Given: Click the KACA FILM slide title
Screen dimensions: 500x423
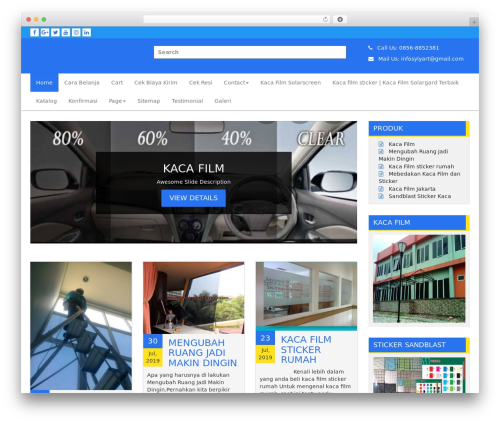Looking at the screenshot, I should (x=194, y=168).
